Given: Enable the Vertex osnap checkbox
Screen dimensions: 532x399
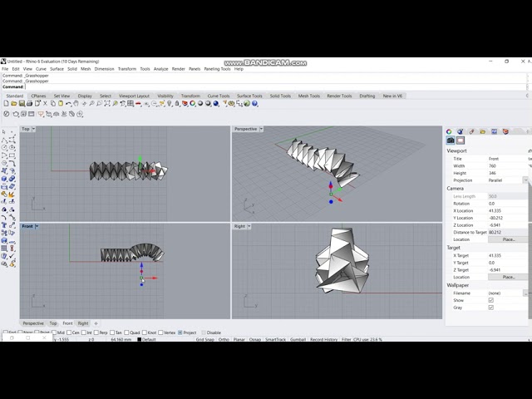Looking at the screenshot, I should tap(160, 332).
